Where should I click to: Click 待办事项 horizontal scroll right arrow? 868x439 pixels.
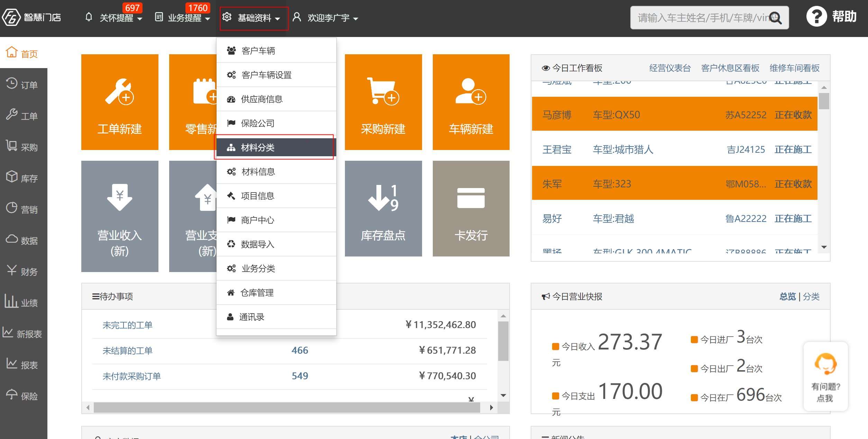coord(491,408)
